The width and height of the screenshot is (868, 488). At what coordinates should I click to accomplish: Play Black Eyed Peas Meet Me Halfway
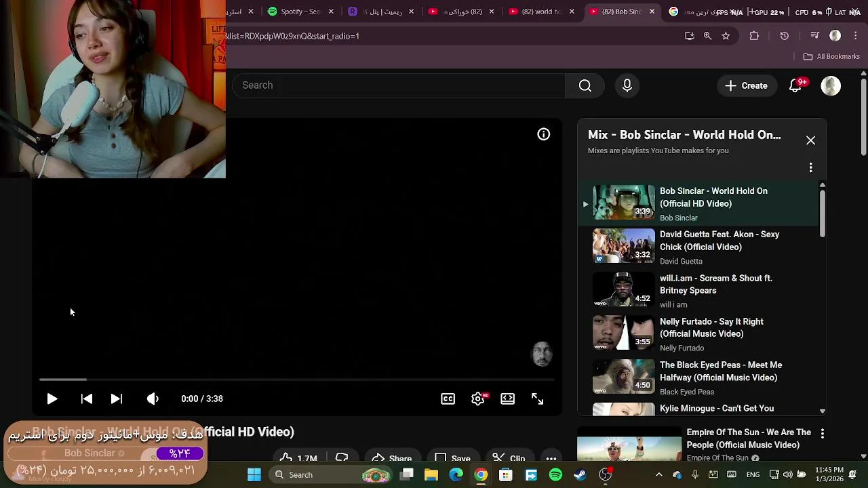(698, 378)
